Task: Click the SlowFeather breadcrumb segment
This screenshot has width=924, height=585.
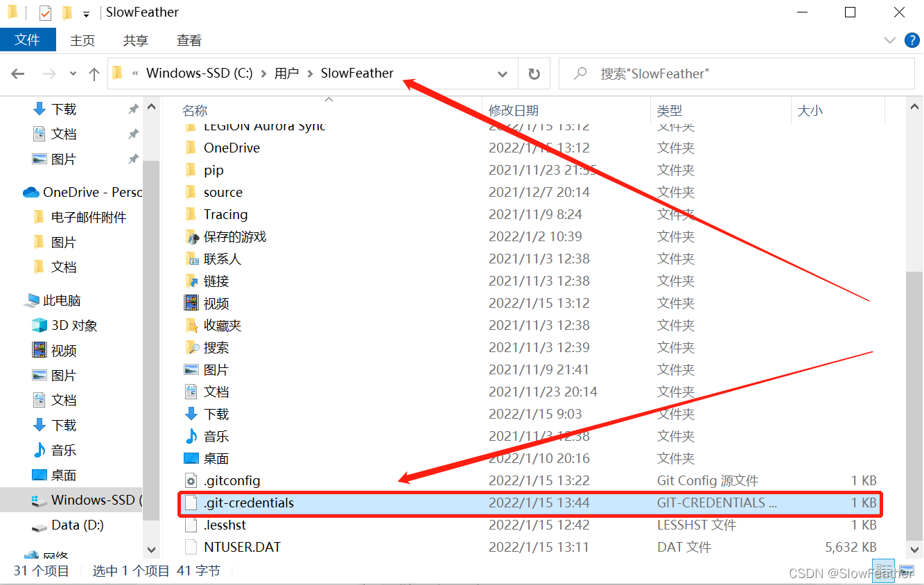Action: coord(357,73)
